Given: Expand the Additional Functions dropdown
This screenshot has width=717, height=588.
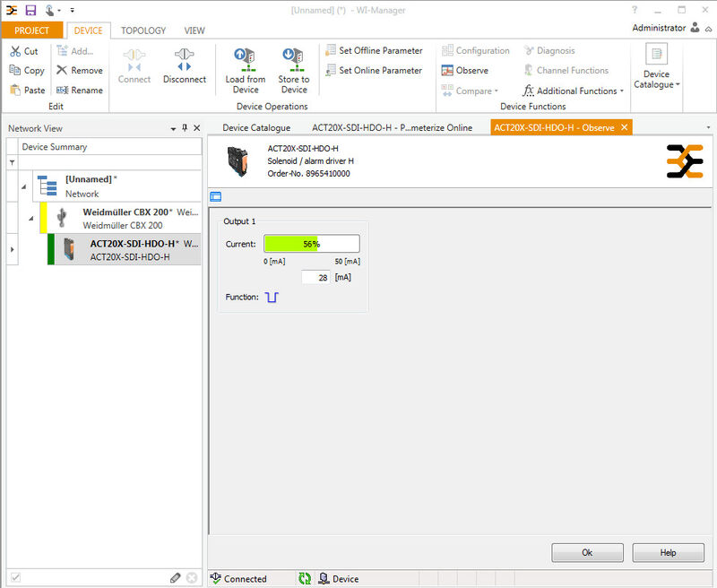Looking at the screenshot, I should click(621, 91).
